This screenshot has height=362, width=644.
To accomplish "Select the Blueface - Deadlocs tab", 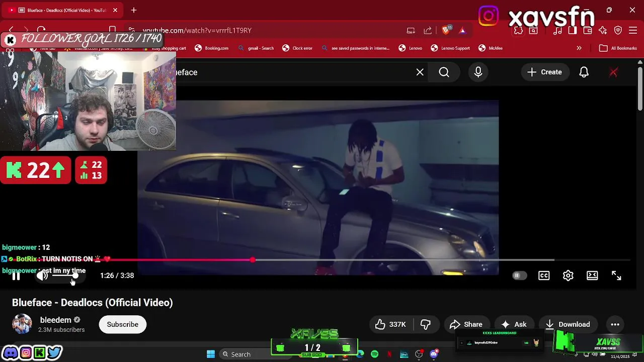I will (x=63, y=10).
